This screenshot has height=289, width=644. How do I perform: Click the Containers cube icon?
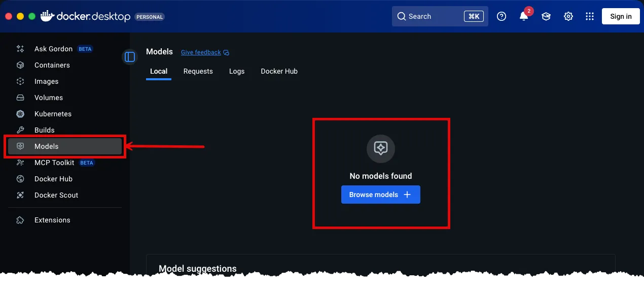click(x=20, y=65)
